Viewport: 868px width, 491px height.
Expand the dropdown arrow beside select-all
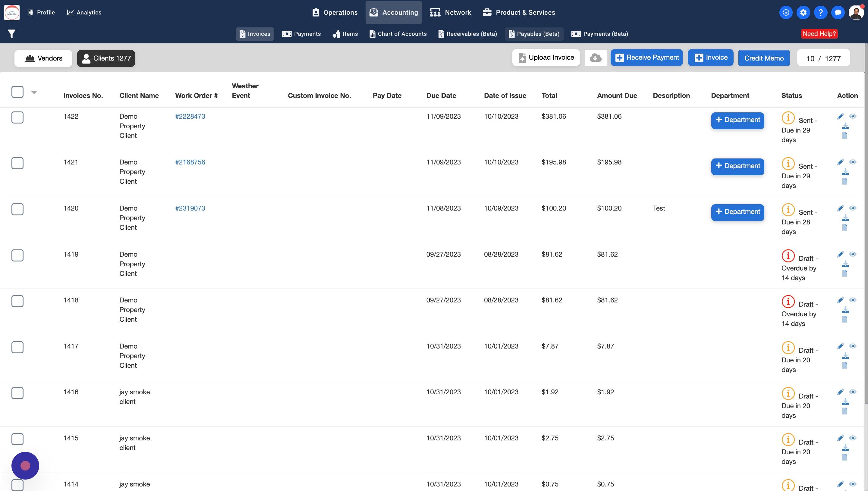pyautogui.click(x=34, y=92)
